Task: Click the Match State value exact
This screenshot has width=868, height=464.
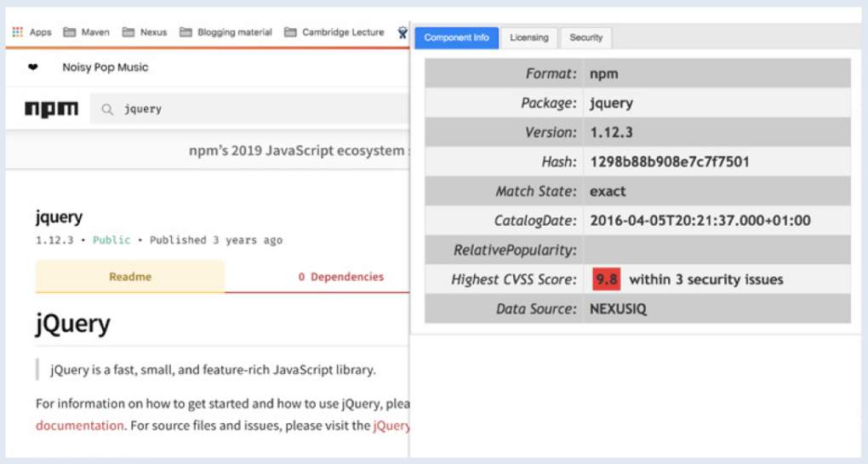Action: [x=608, y=191]
